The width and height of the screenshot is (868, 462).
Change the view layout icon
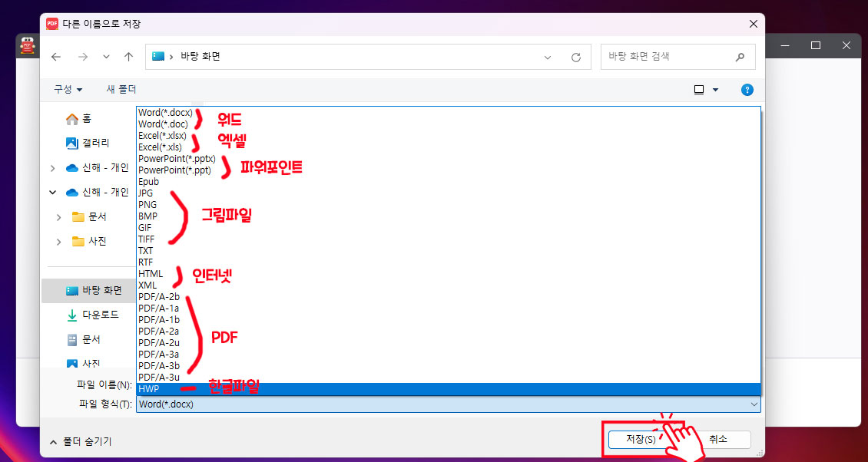click(698, 90)
